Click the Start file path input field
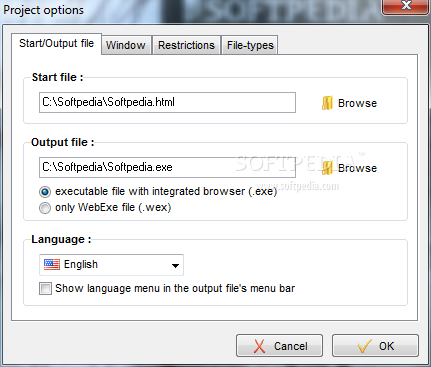Image resolution: width=431 pixels, height=367 pixels. (167, 102)
